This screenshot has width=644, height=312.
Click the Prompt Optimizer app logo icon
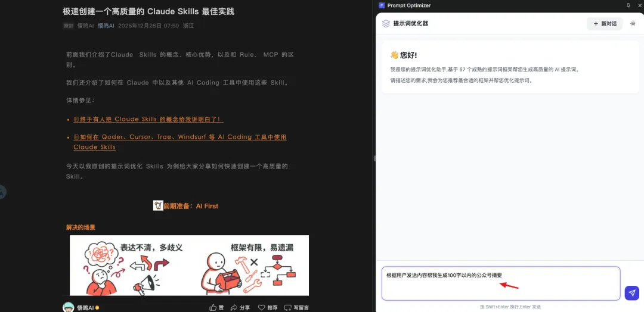(382, 5)
